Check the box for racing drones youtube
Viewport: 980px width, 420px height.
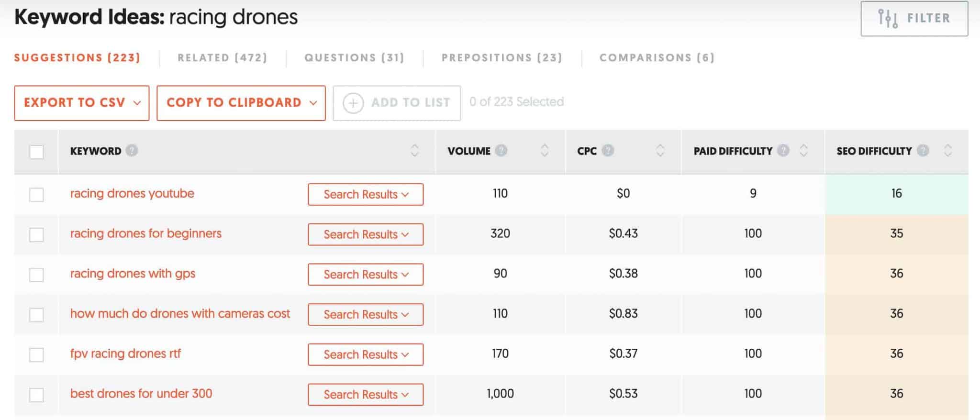[36, 195]
